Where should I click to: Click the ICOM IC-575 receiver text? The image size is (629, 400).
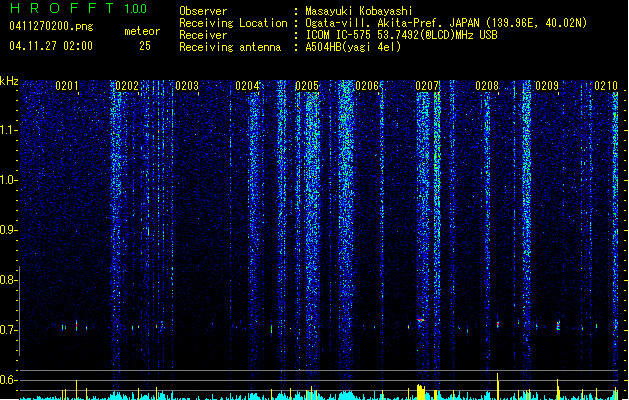(401, 35)
